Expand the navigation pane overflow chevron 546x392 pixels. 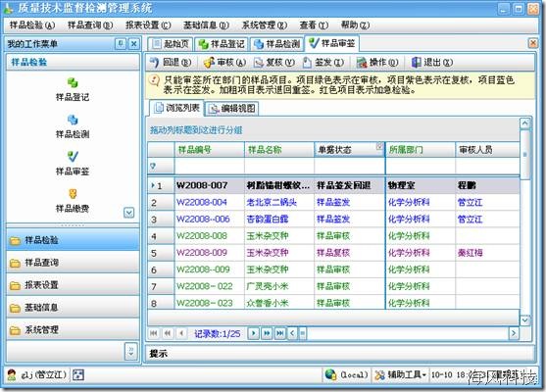tap(131, 351)
